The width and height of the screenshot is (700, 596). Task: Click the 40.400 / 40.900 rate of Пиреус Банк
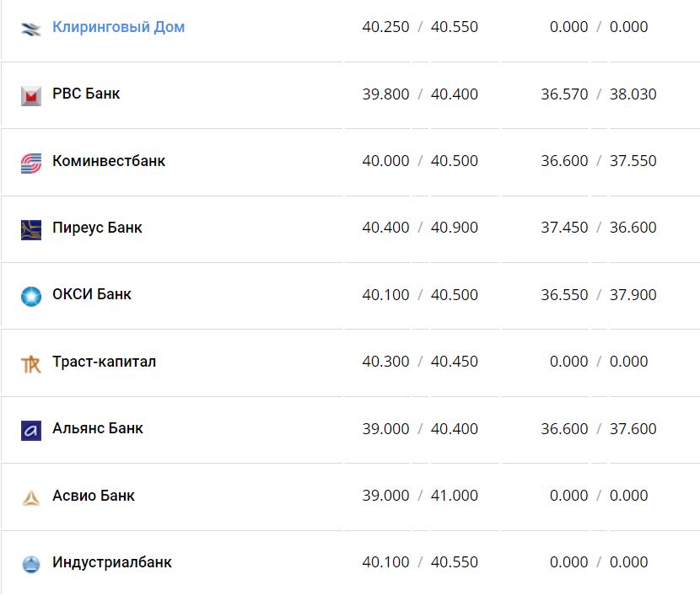(x=420, y=228)
